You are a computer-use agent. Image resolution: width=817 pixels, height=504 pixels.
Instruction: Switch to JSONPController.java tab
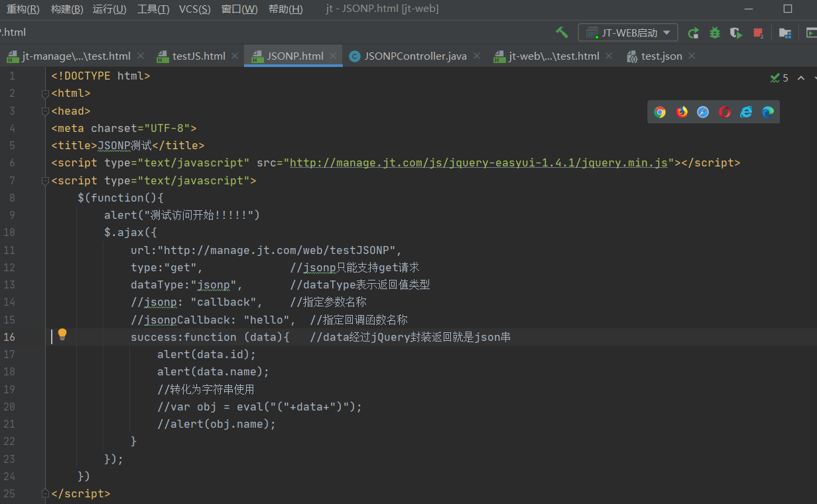(416, 56)
